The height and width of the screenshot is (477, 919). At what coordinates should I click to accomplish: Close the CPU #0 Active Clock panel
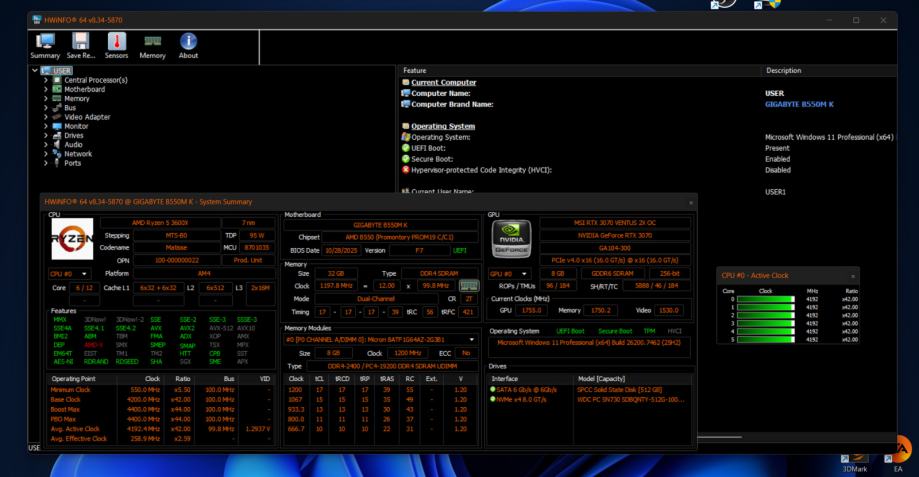click(x=853, y=276)
